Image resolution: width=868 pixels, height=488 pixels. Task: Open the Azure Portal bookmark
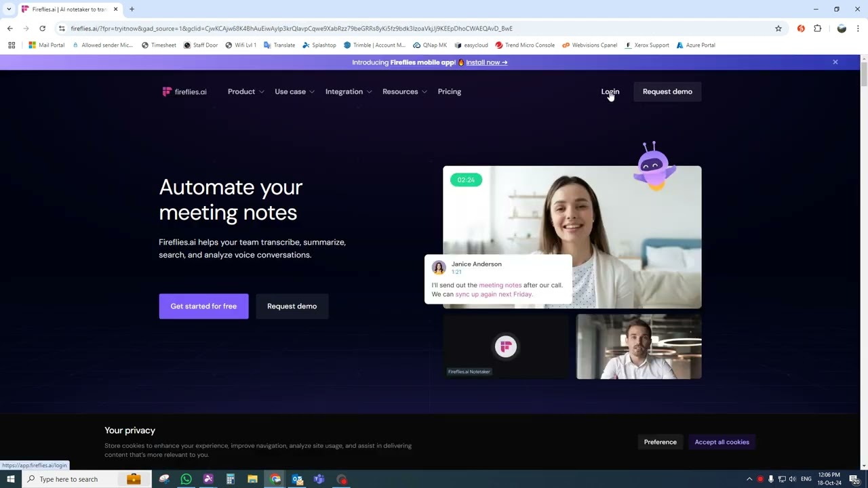coord(695,45)
